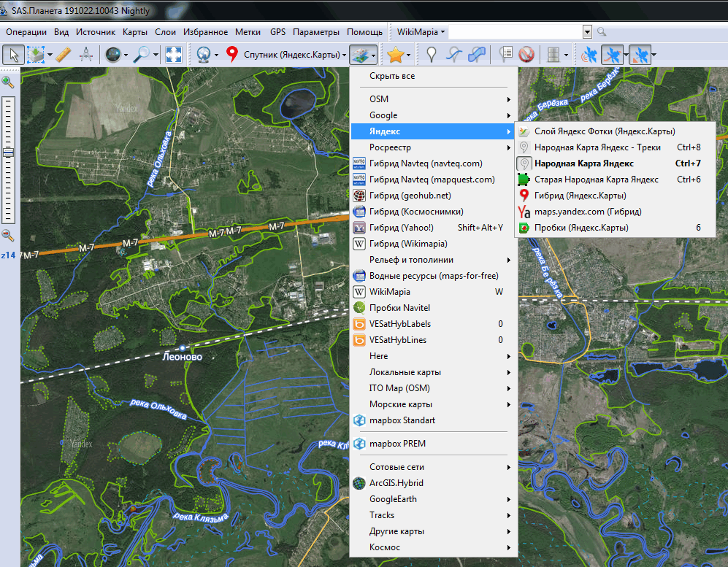The width and height of the screenshot is (728, 567).
Task: Click the add polygon tool icon
Action: pos(477,55)
